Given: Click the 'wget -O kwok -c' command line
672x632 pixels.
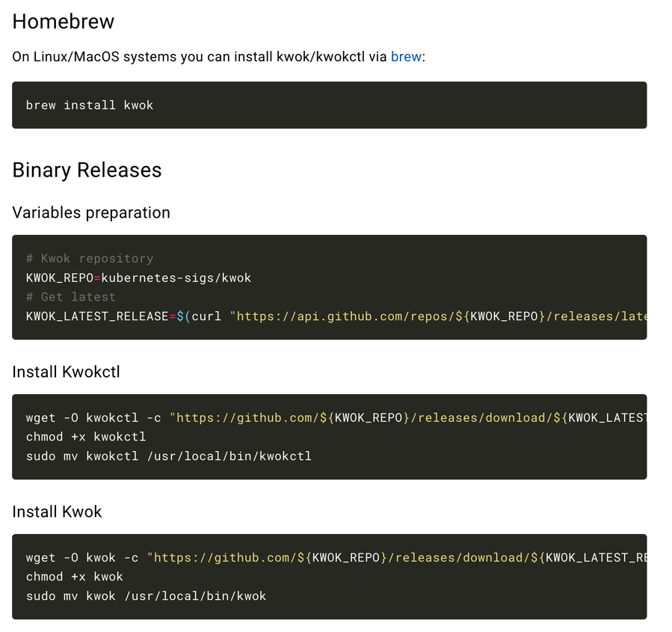Looking at the screenshot, I should click(336, 557).
